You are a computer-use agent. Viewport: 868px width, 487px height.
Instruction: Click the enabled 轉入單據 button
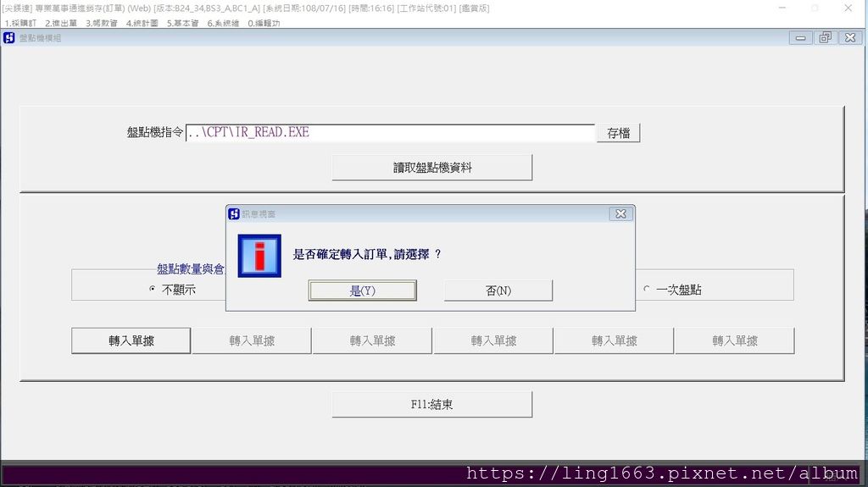[x=131, y=340]
